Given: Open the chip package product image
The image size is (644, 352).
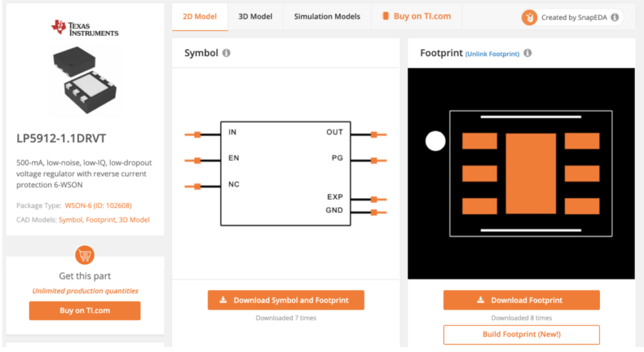Looking at the screenshot, I should (x=85, y=80).
